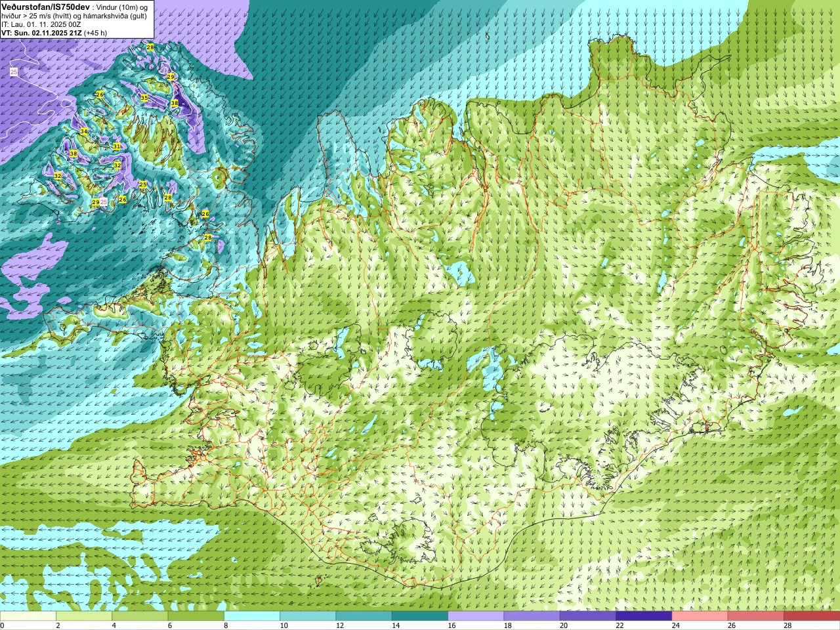The image size is (840, 630).
Task: Click the legend tick label '22'
Action: click(x=619, y=625)
